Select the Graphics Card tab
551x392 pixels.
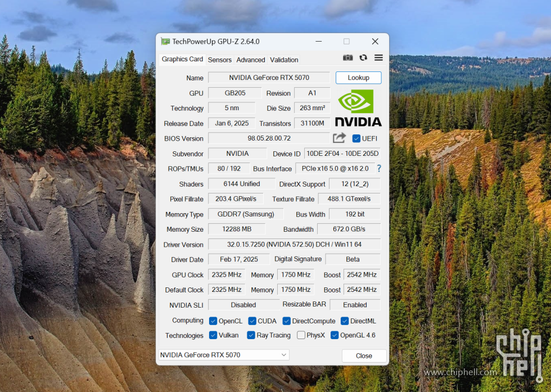pos(182,59)
